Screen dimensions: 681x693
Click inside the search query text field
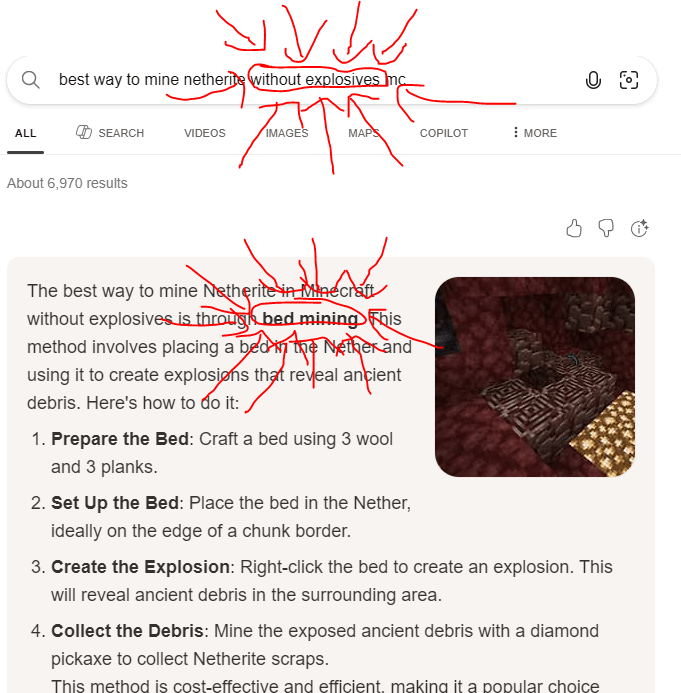coord(309,80)
